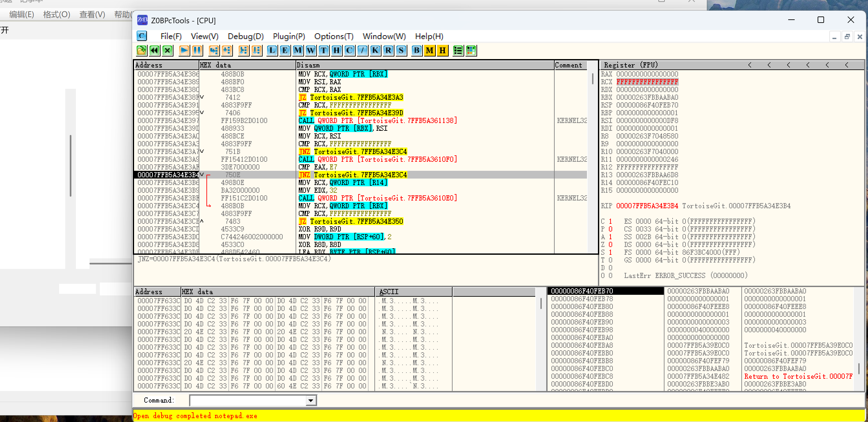Open the Window(W) menu
The height and width of the screenshot is (422, 868).
tap(384, 36)
